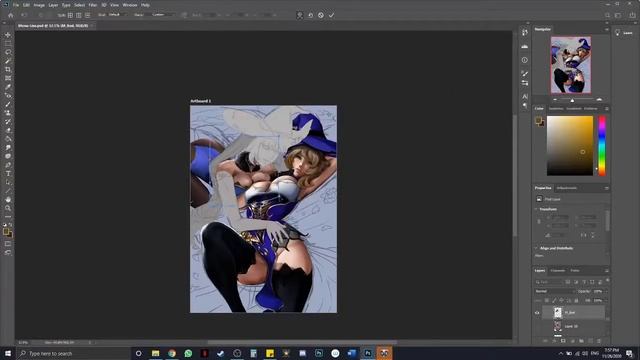640x360 pixels.
Task: Select the Eraser tool
Action: tap(8, 131)
